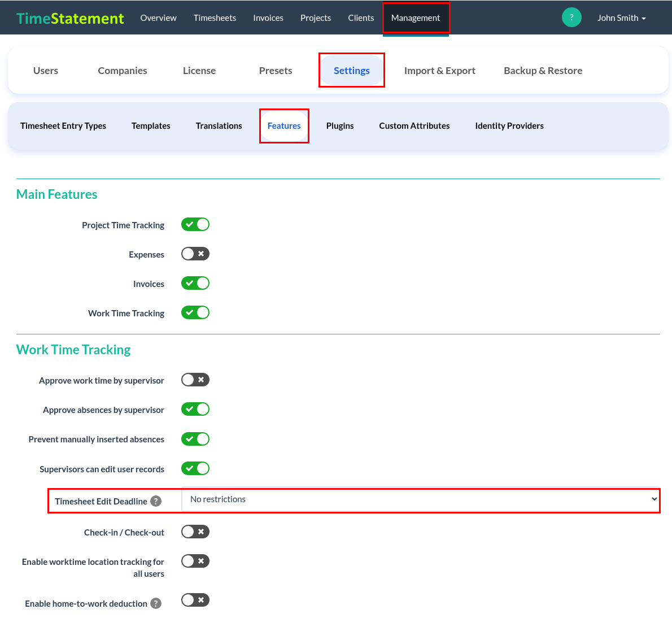The width and height of the screenshot is (672, 618).
Task: Open the teal help question-mark button
Action: [x=571, y=18]
